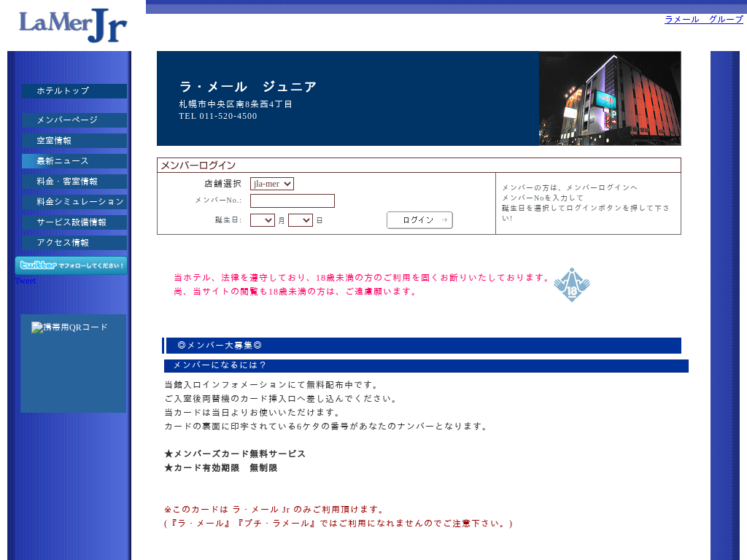This screenshot has width=747, height=560.
Task: Open 最新ニュース from the sidebar
Action: coord(74,161)
